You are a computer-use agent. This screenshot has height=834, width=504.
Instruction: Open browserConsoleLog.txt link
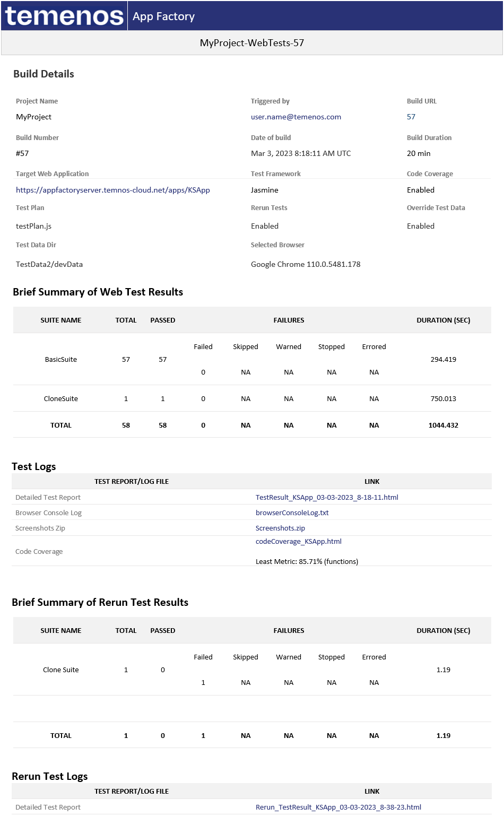point(292,513)
